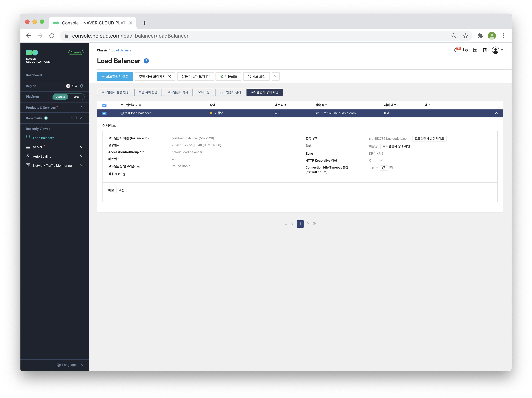Toggle the select-all header checkbox
The height and width of the screenshot is (398, 532).
[x=104, y=105]
